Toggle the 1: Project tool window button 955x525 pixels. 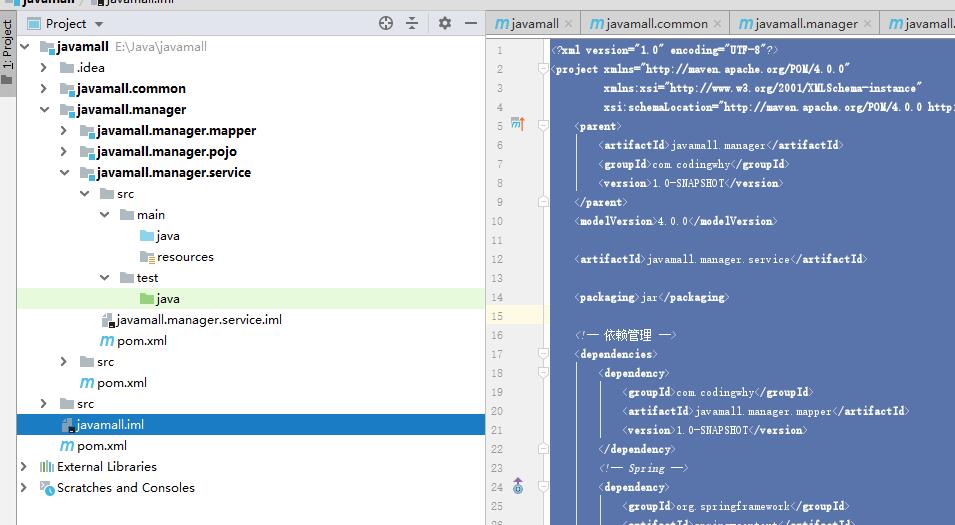[8, 47]
